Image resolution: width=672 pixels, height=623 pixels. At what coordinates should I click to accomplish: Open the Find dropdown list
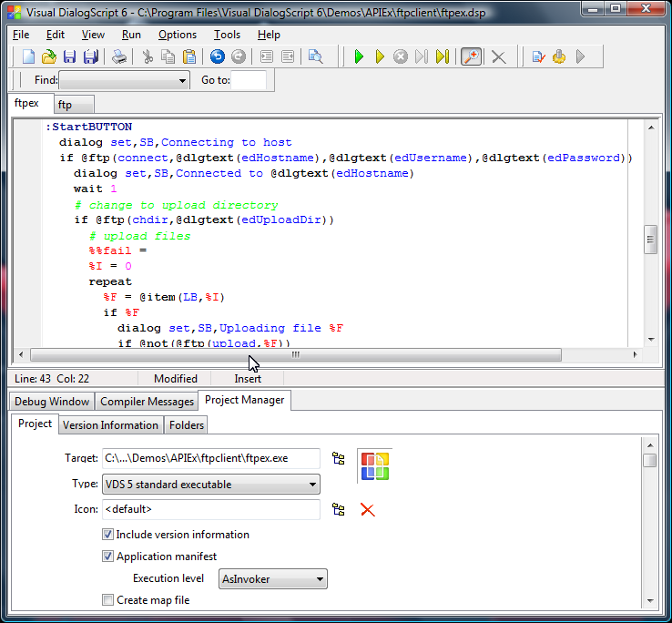click(183, 80)
